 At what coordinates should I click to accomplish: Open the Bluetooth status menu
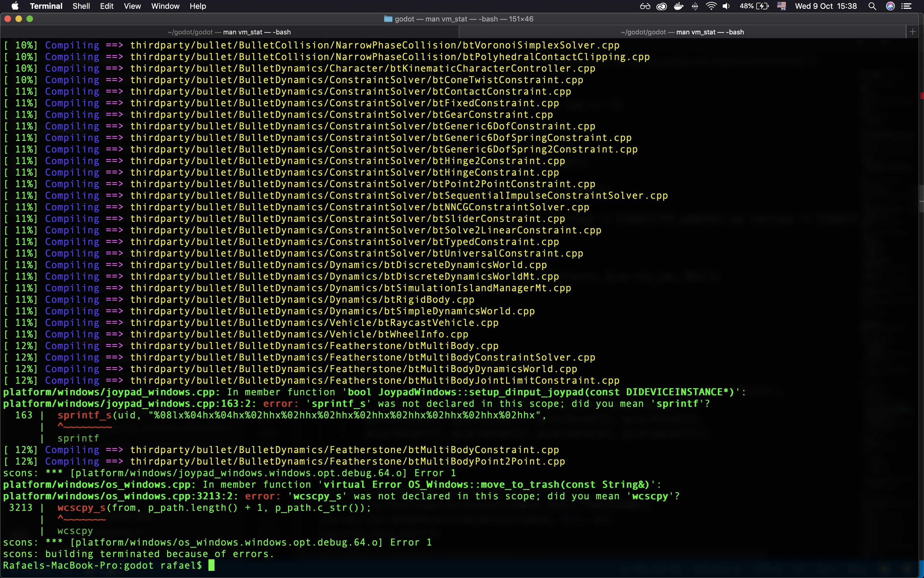pyautogui.click(x=695, y=6)
